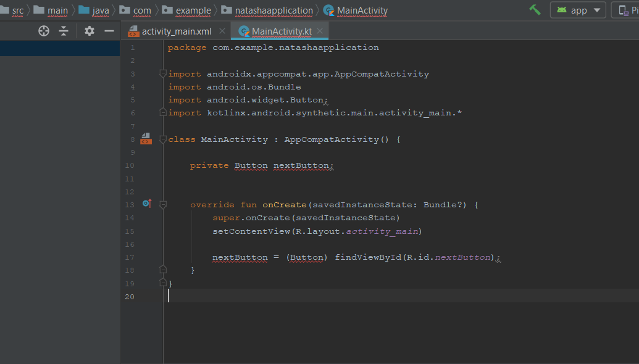Click the Select Opened File target icon
639x364 pixels.
pyautogui.click(x=44, y=31)
